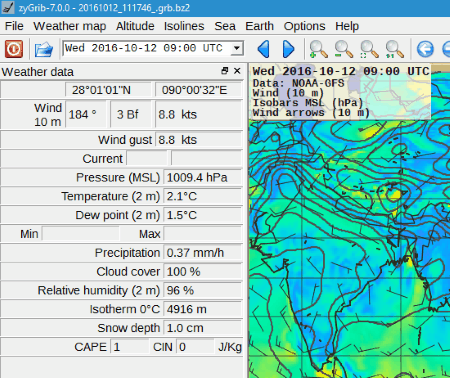Open a GRIB file with folder icon
The image size is (450, 378).
pyautogui.click(x=44, y=49)
